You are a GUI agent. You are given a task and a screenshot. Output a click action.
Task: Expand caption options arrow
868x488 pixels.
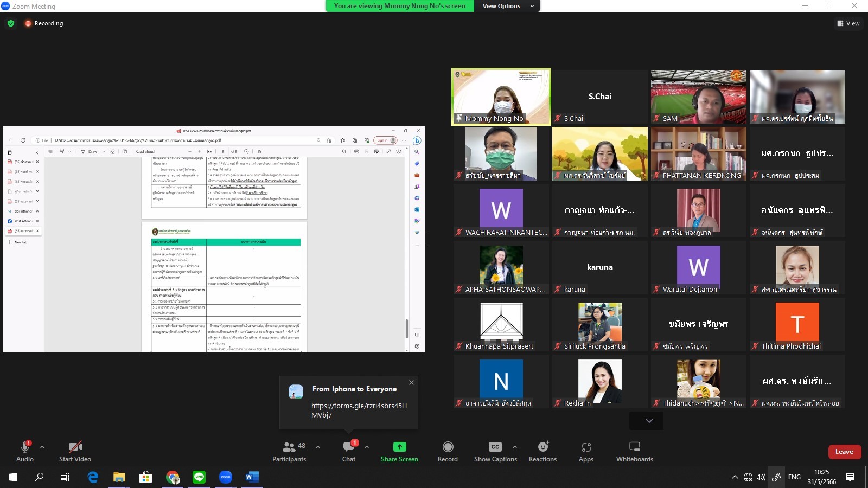515,447
